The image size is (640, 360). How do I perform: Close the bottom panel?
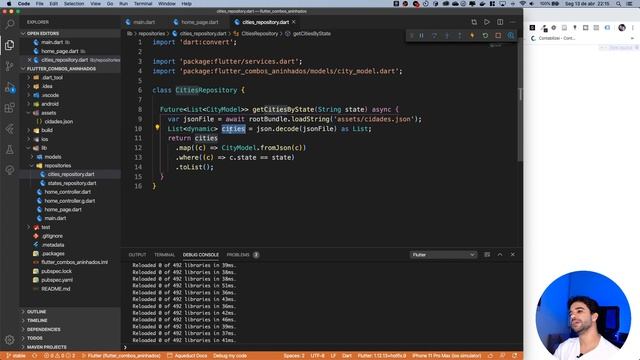click(x=513, y=255)
